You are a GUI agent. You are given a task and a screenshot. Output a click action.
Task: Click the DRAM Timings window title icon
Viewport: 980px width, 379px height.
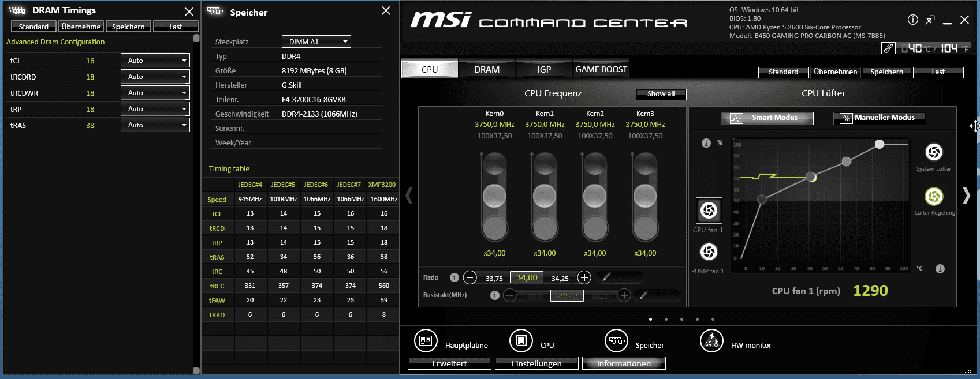17,10
